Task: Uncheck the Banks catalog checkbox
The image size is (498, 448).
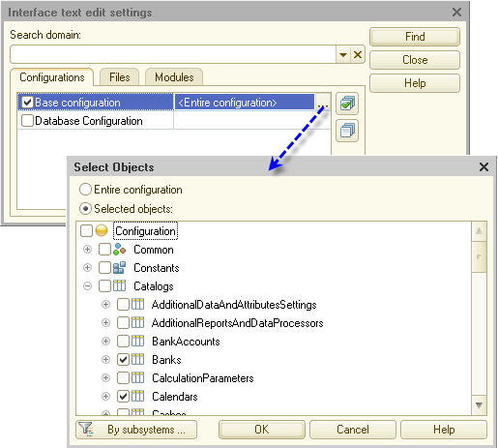Action: (x=123, y=360)
